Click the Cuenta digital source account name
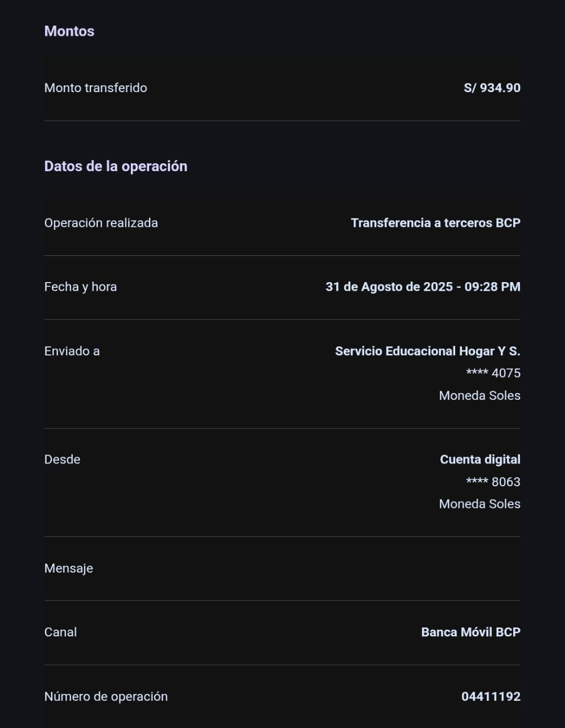565x728 pixels. coord(480,460)
